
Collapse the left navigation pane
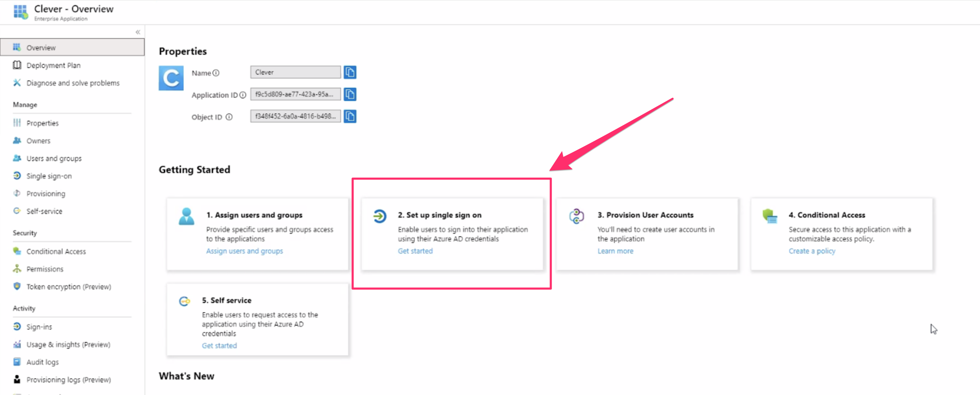(138, 32)
